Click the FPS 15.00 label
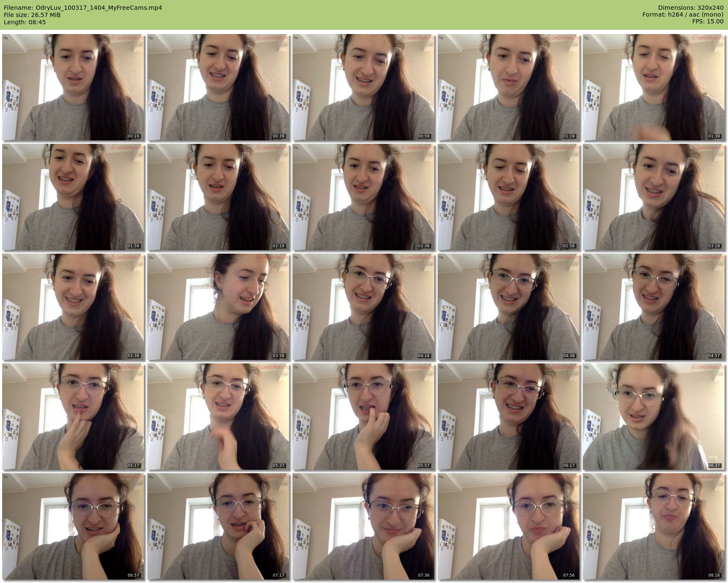 click(x=708, y=21)
